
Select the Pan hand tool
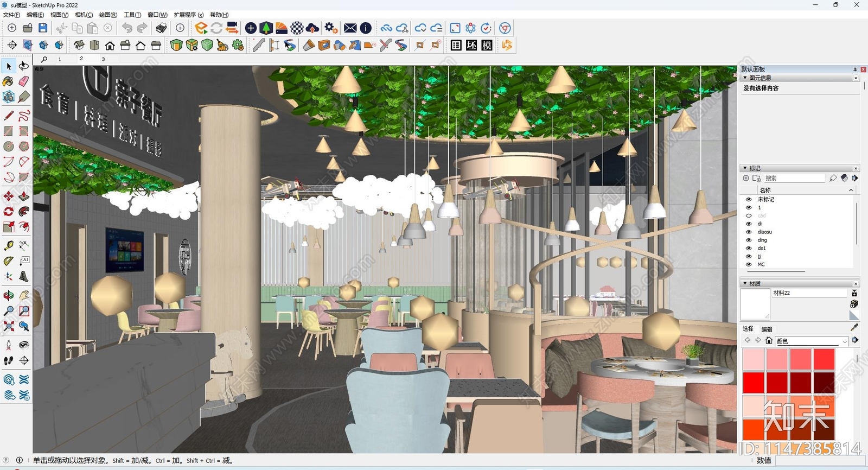[x=24, y=295]
